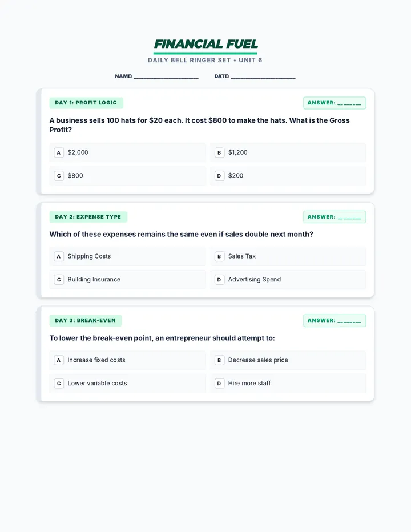Pick Lower variable costs answer
Image resolution: width=411 pixels, height=532 pixels.
[x=128, y=384]
